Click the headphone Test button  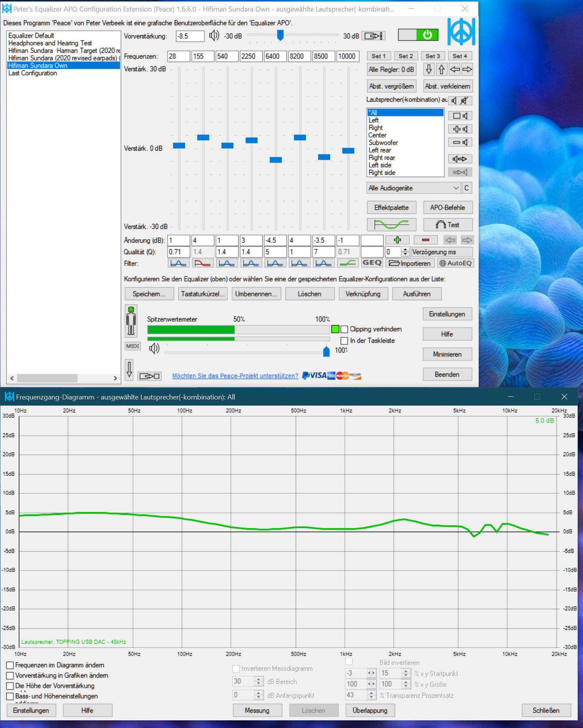(x=448, y=225)
